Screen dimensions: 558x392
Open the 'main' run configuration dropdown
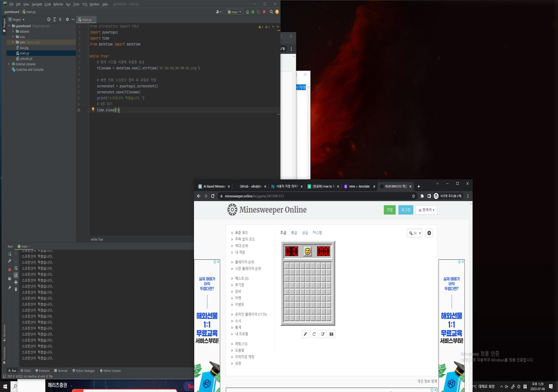click(x=234, y=12)
